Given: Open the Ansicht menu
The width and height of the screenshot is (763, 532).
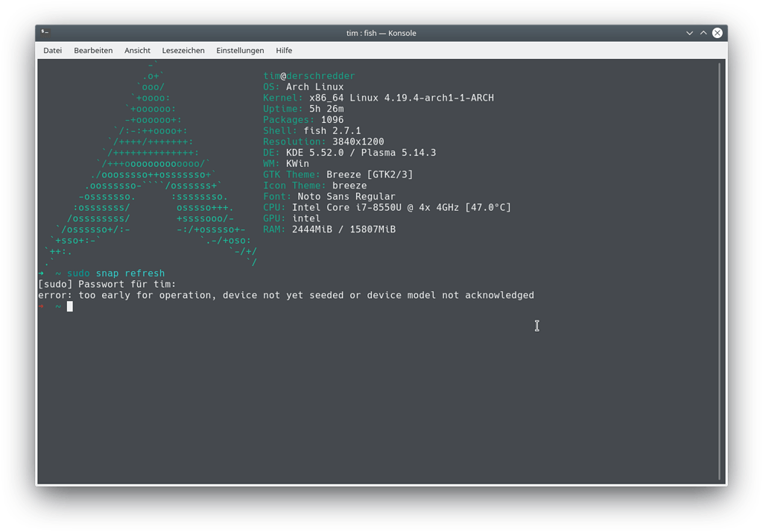Looking at the screenshot, I should (137, 51).
